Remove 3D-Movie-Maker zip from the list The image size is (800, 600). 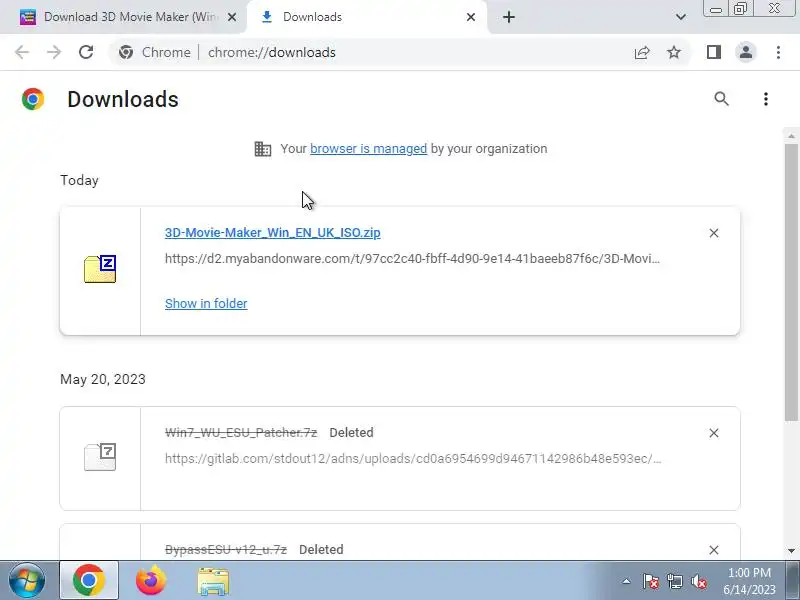714,233
